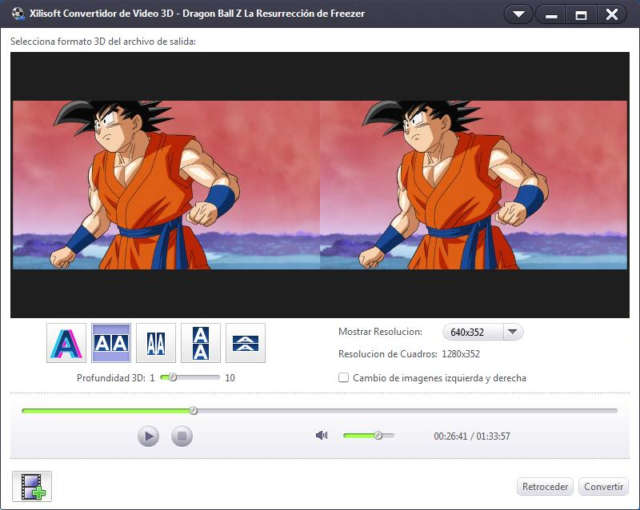Click the video playback progress bar
This screenshot has width=640, height=510.
click(x=320, y=410)
